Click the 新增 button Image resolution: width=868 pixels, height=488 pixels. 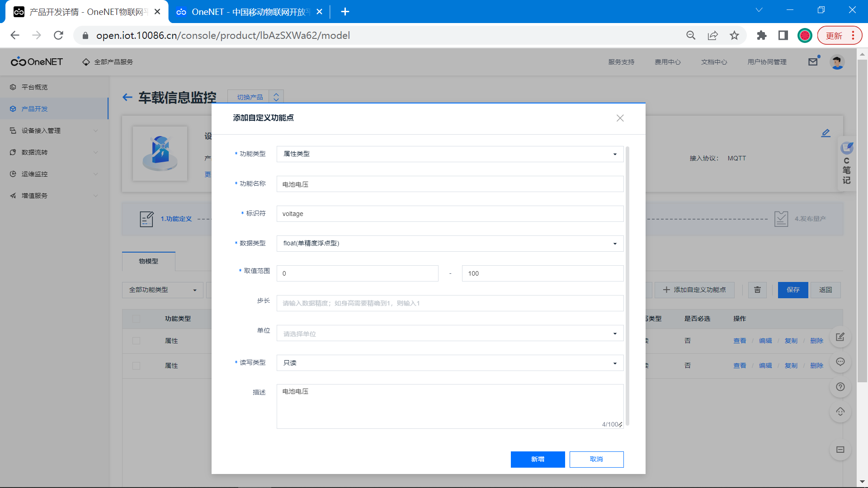(538, 459)
